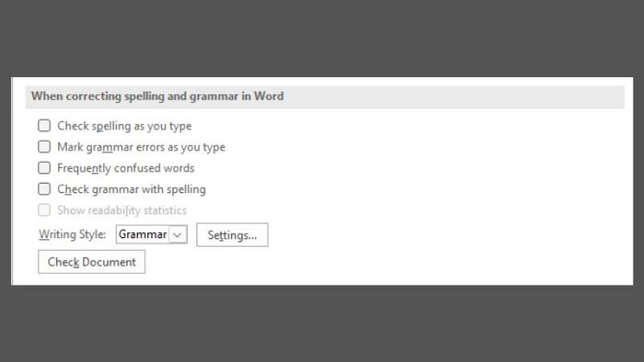Click the Check Document button
This screenshot has width=644, height=362.
[92, 262]
